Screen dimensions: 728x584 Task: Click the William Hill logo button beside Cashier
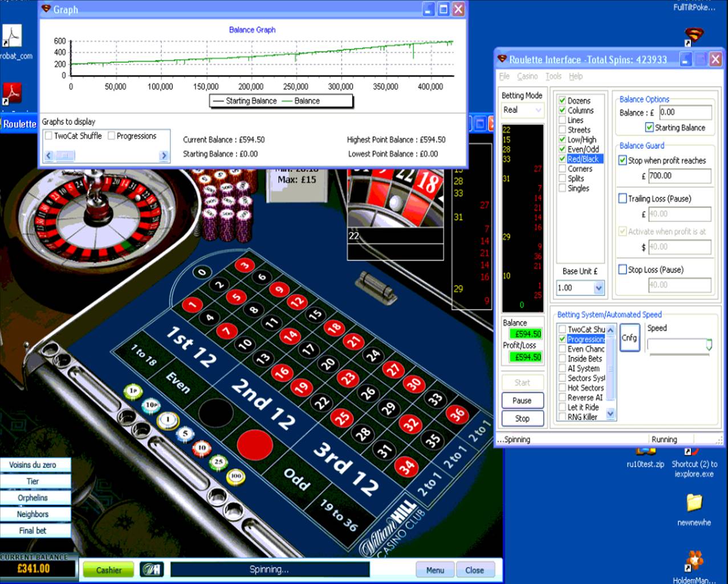(x=152, y=569)
